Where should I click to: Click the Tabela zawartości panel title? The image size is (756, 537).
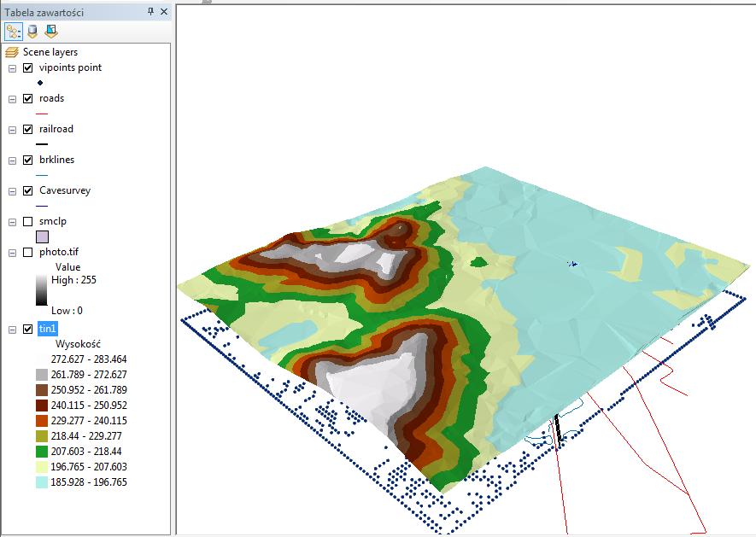(44, 13)
